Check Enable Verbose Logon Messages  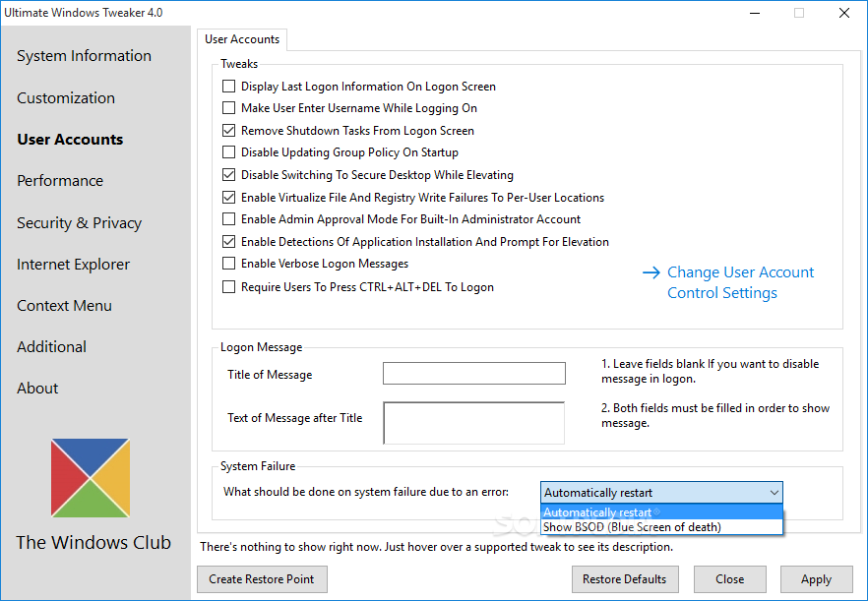click(x=228, y=264)
